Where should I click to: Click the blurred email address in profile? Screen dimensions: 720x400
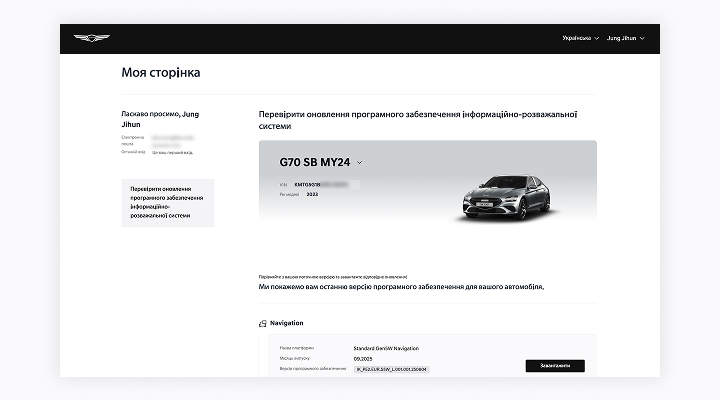click(170, 139)
